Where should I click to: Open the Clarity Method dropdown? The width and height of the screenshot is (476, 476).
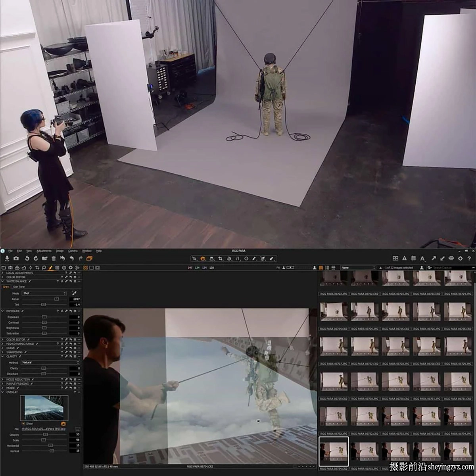50,363
